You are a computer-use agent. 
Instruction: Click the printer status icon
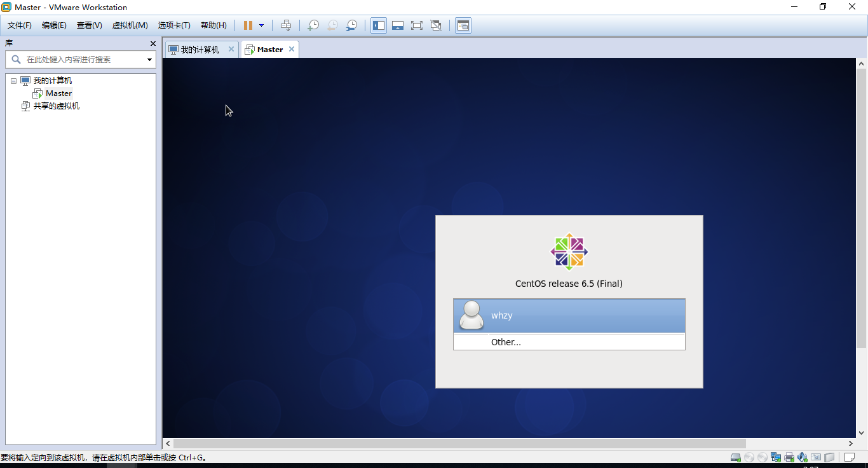789,457
